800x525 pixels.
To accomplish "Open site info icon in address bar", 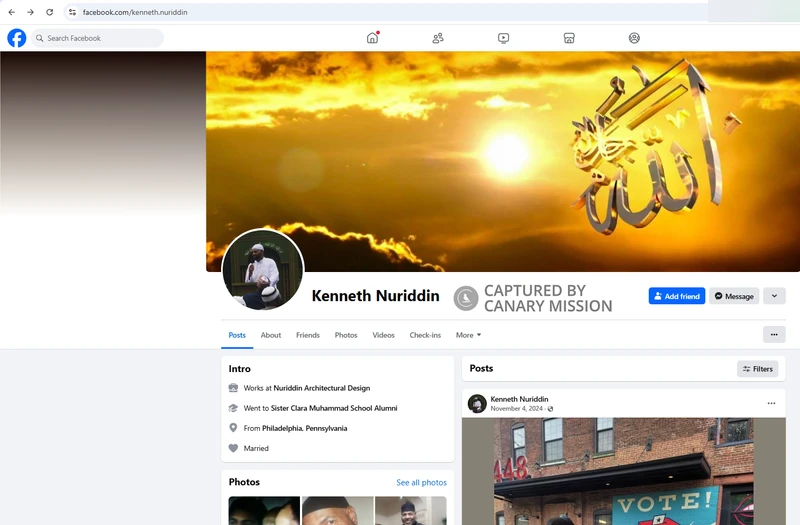I will click(x=72, y=12).
